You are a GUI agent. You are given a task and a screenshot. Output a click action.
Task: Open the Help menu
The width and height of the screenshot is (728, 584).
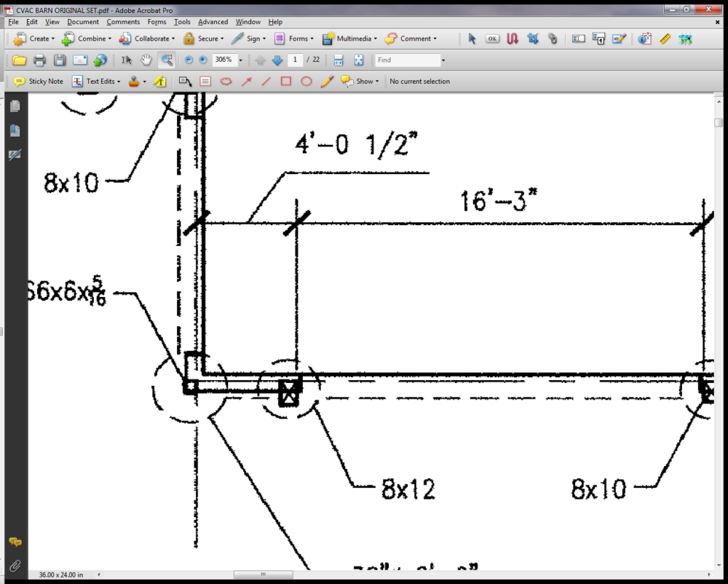tap(275, 22)
